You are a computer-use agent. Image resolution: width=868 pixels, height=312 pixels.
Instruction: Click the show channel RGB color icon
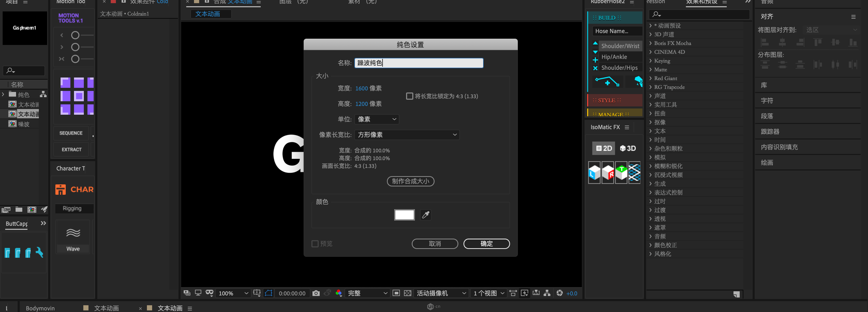(x=338, y=293)
